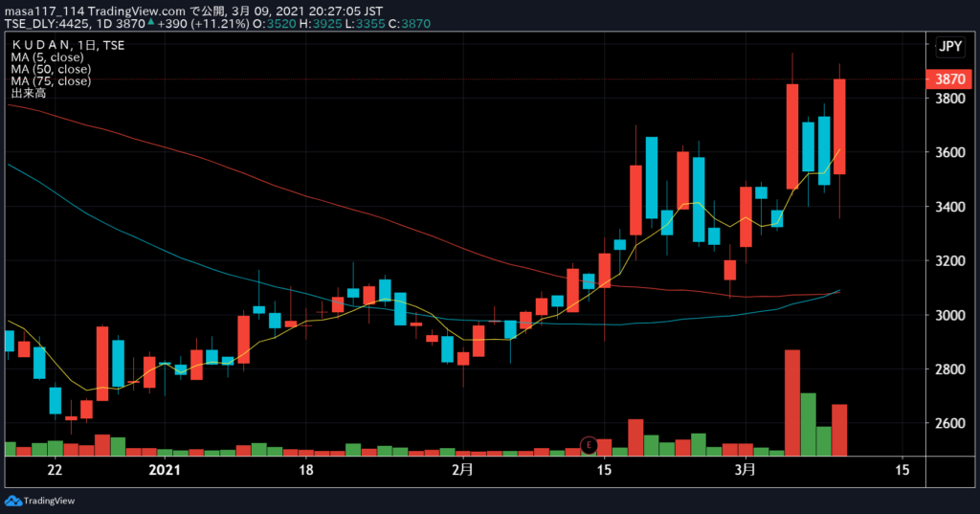Click the tallest red volume bar

click(x=791, y=403)
